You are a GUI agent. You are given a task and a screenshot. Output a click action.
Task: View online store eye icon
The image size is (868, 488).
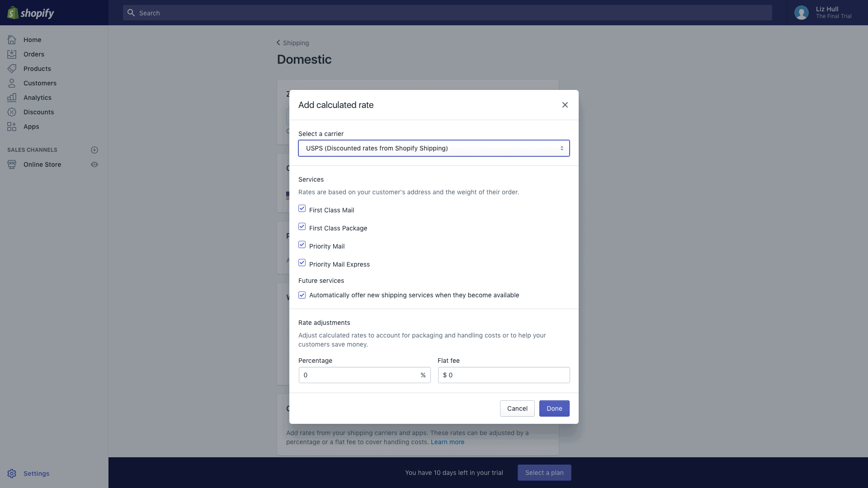point(94,164)
